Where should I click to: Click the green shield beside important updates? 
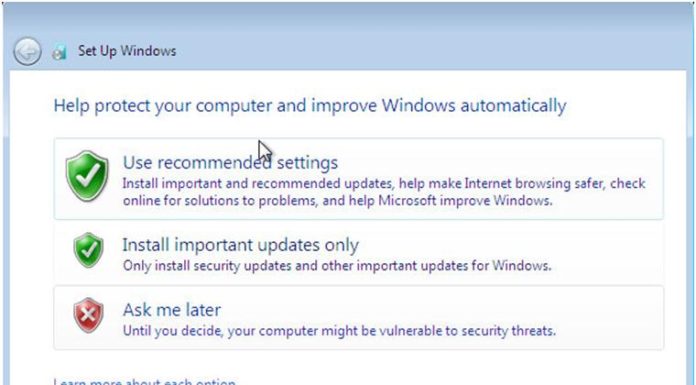pos(88,250)
